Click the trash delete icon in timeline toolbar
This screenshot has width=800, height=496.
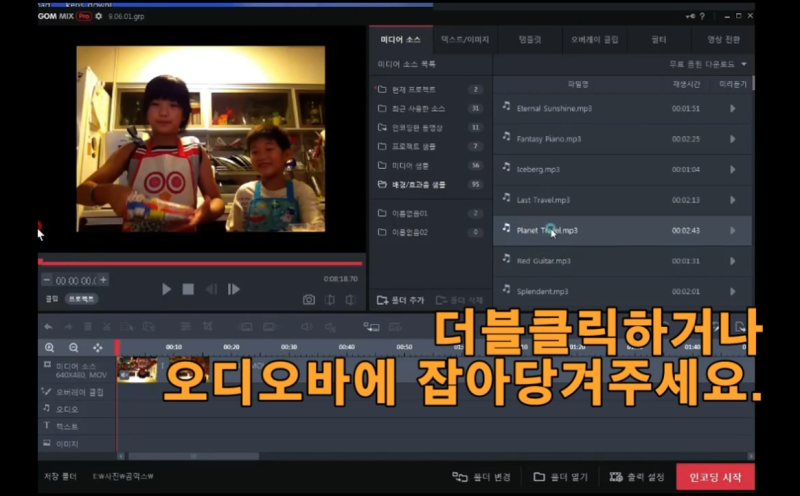pyautogui.click(x=88, y=327)
